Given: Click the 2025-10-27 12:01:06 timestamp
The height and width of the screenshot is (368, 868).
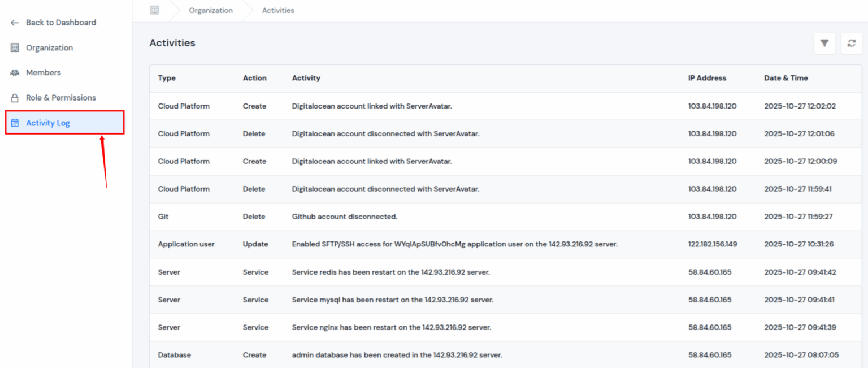Looking at the screenshot, I should [800, 134].
